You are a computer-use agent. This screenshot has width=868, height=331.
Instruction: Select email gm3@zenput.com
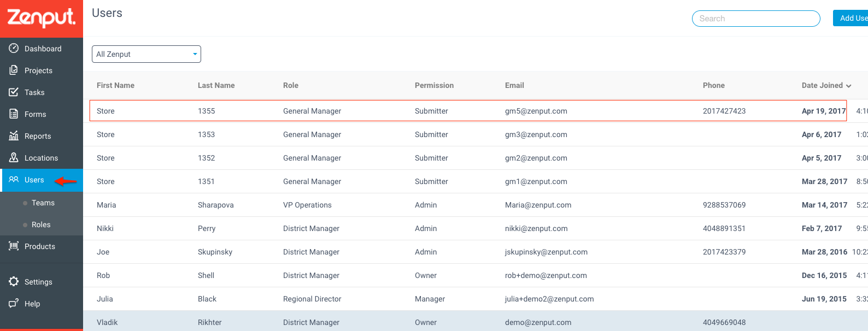click(x=536, y=134)
